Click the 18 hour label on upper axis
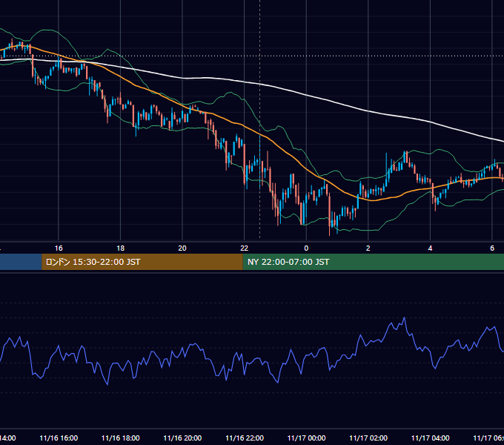 click(x=121, y=248)
